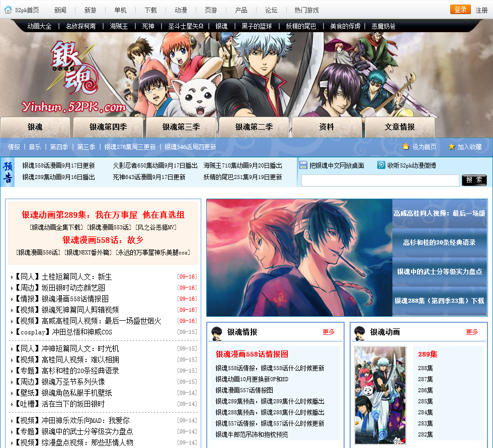
Task: Click the save-to-desktop floppy icon
Action: [x=303, y=165]
